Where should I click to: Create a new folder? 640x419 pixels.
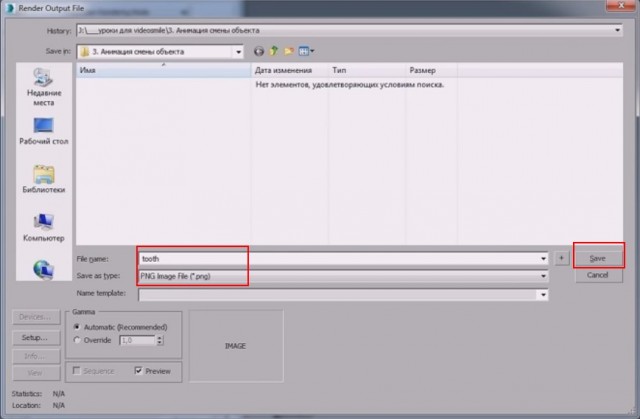(286, 51)
